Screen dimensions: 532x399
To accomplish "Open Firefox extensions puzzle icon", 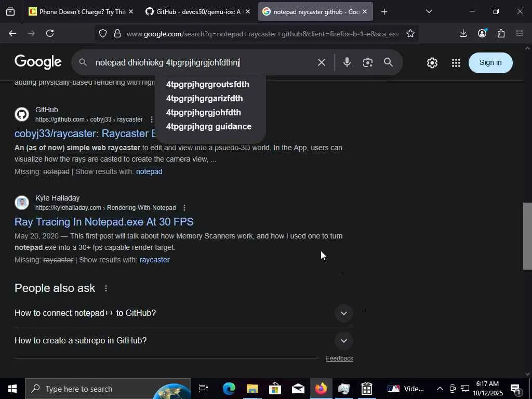I will tap(501, 33).
